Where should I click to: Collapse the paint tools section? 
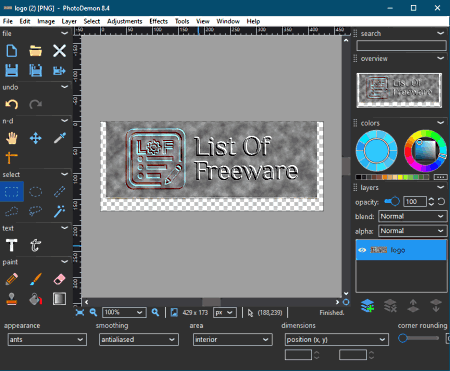[65, 262]
